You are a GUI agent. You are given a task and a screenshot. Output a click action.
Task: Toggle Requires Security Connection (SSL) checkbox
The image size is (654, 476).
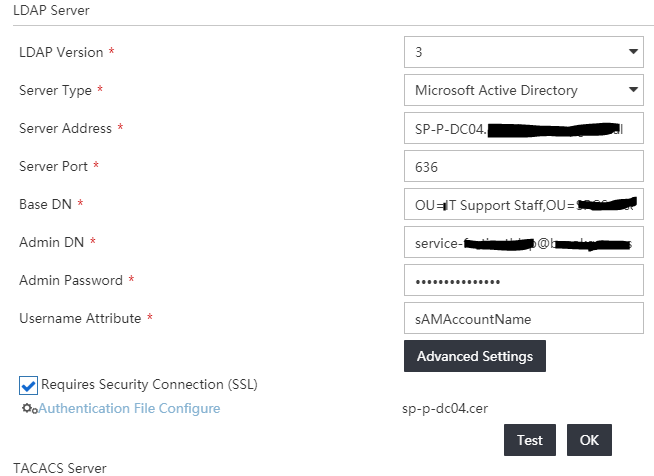28,385
